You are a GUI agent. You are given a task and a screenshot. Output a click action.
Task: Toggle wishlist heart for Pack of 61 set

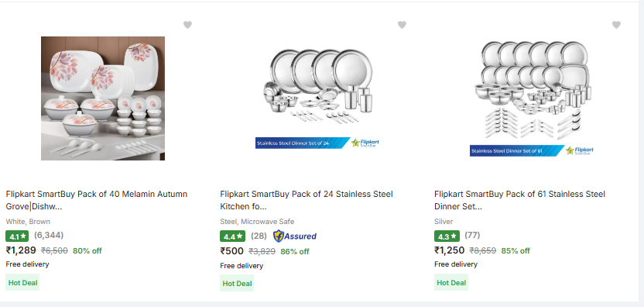coord(616,25)
